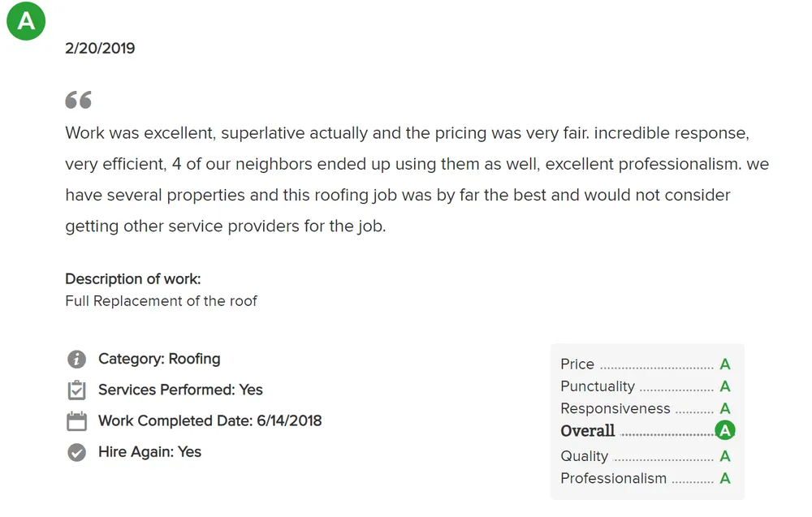Image resolution: width=812 pixels, height=517 pixels.
Task: Click the bold Overall rating label
Action: coord(588,431)
